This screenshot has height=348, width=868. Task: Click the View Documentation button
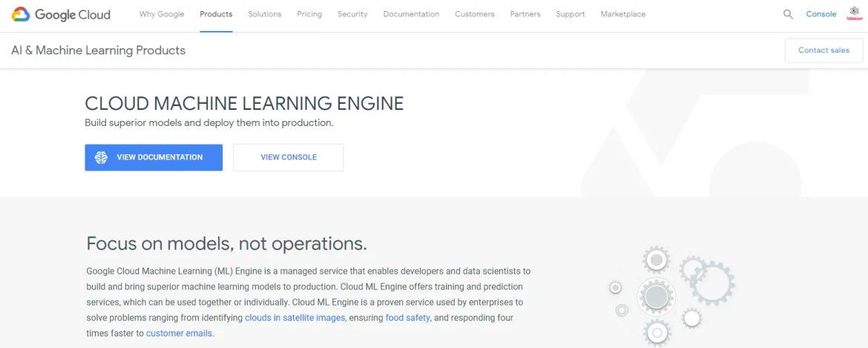point(154,158)
